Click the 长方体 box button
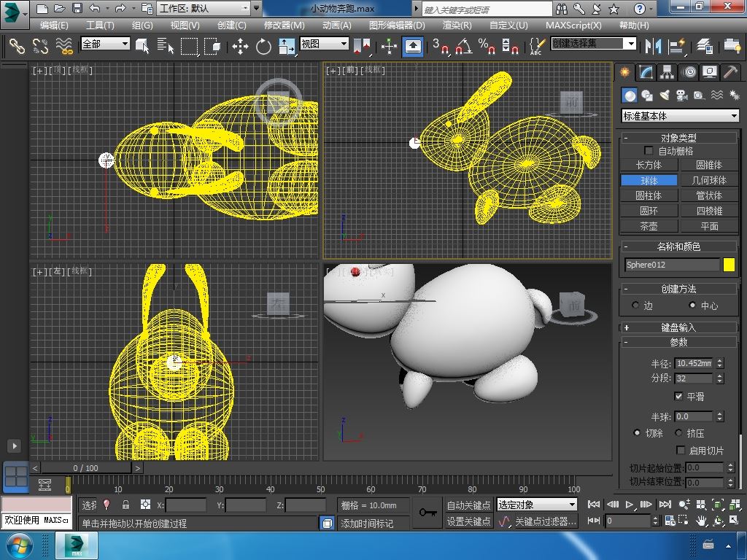Image resolution: width=747 pixels, height=560 pixels. point(649,165)
